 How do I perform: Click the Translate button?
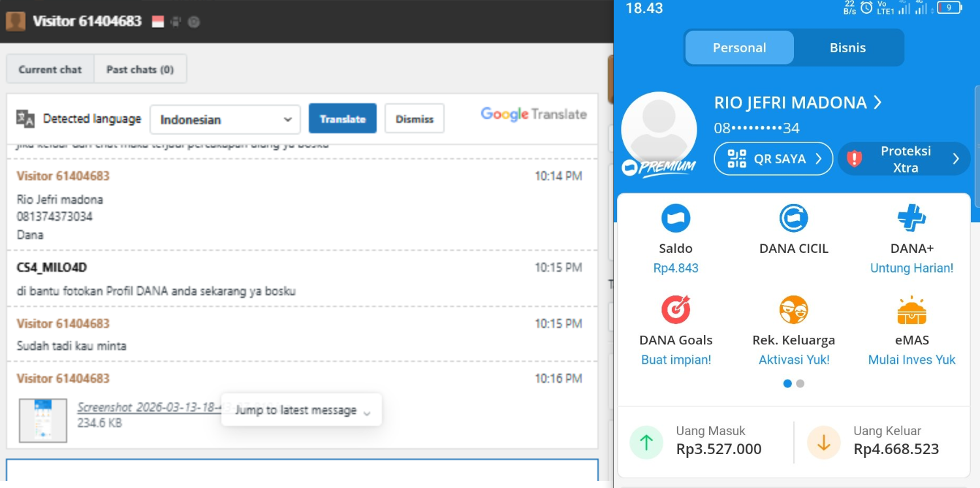(343, 119)
